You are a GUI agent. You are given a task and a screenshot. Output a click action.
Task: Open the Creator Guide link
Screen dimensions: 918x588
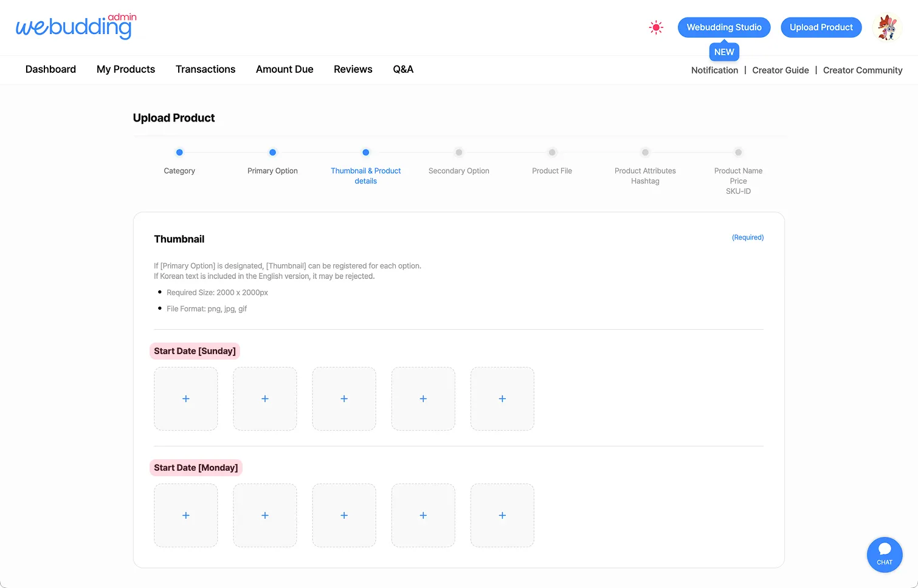pyautogui.click(x=781, y=70)
